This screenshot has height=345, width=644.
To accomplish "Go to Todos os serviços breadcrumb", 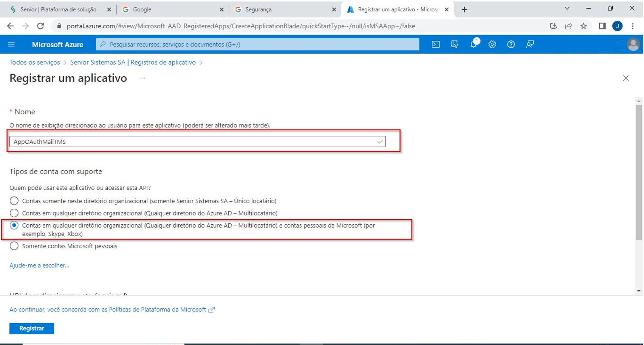I will pos(35,62).
